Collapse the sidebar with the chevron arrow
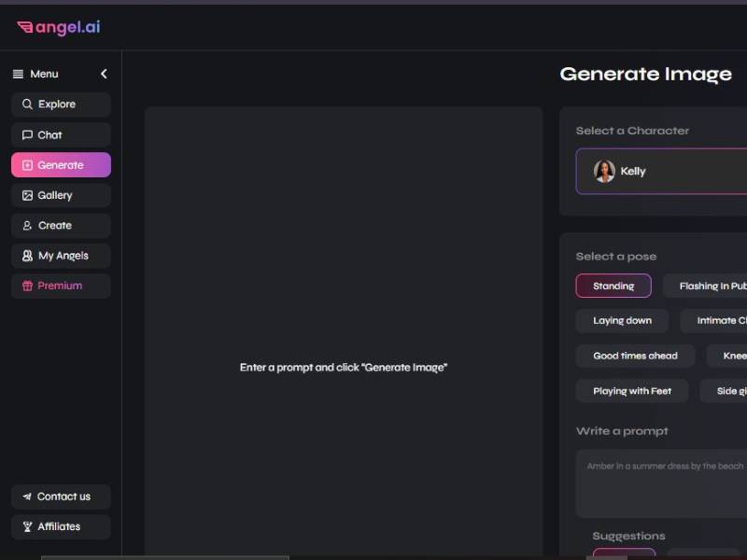Image resolution: width=747 pixels, height=560 pixels. [x=104, y=74]
